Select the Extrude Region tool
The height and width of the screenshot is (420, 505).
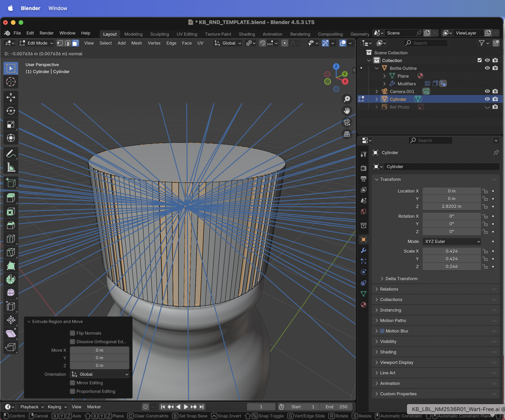11,198
